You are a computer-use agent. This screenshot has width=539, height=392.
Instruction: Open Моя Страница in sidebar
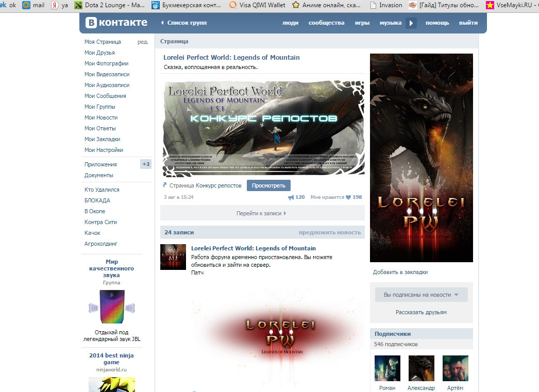(x=103, y=42)
